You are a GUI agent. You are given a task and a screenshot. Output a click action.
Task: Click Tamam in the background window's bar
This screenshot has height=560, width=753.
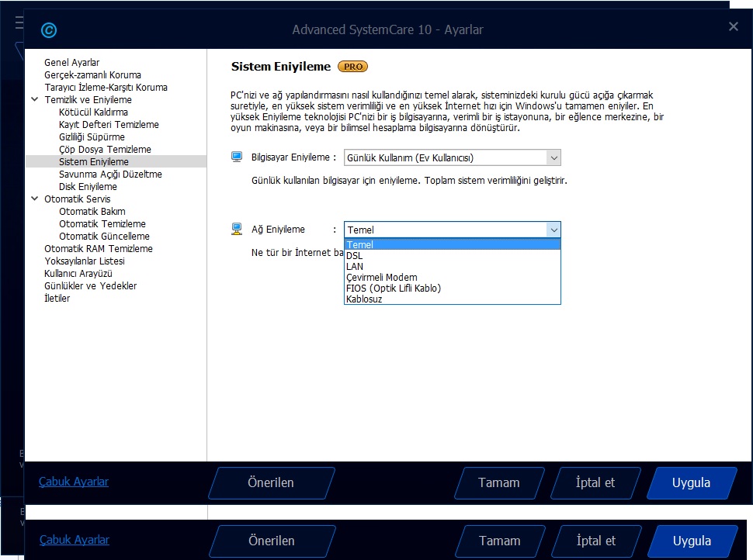coord(500,541)
